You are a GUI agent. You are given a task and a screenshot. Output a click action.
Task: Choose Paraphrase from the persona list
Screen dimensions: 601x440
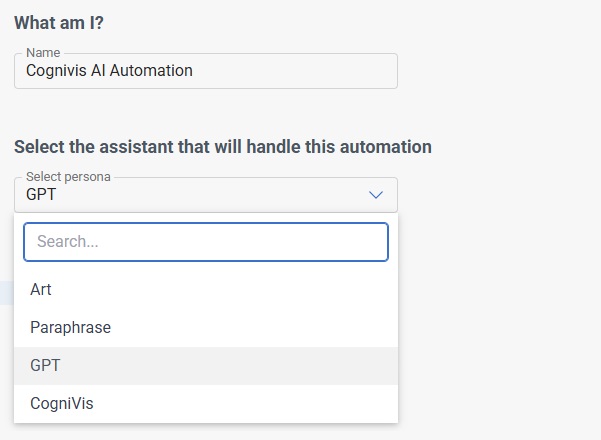(70, 327)
